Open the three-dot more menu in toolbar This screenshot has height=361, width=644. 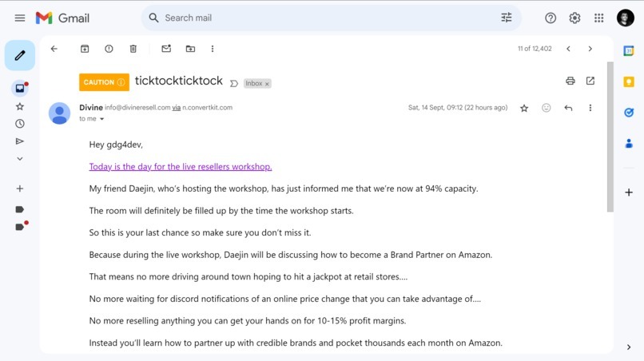click(x=213, y=49)
